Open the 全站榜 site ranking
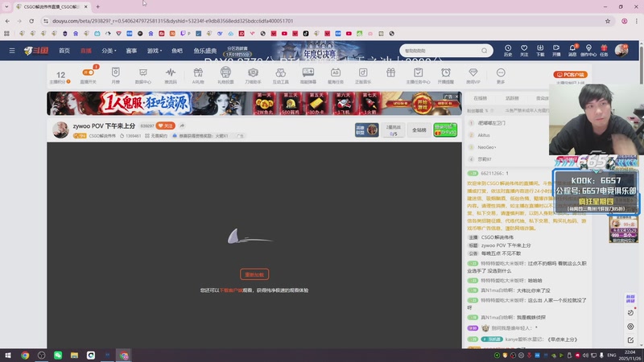The width and height of the screenshot is (644, 362). (x=419, y=130)
